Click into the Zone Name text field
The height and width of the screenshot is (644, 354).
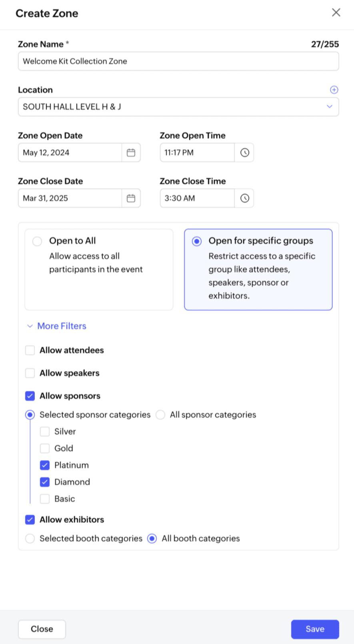178,61
